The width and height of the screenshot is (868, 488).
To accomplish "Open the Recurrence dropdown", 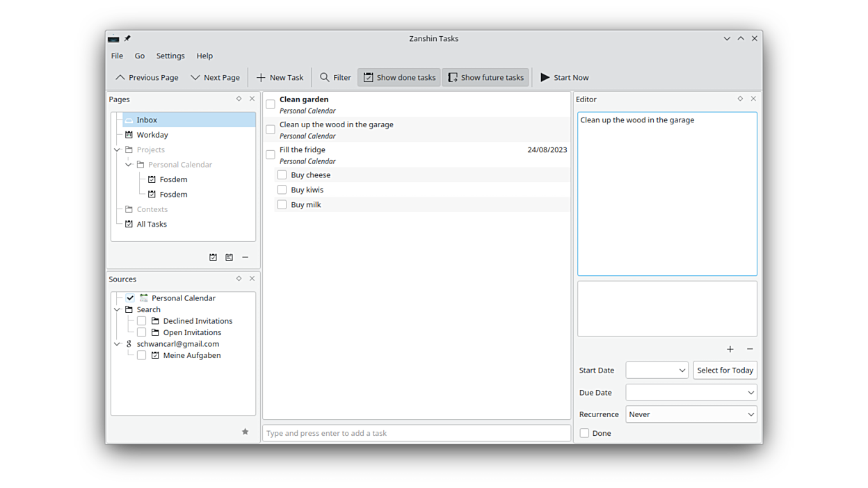I will tap(691, 414).
